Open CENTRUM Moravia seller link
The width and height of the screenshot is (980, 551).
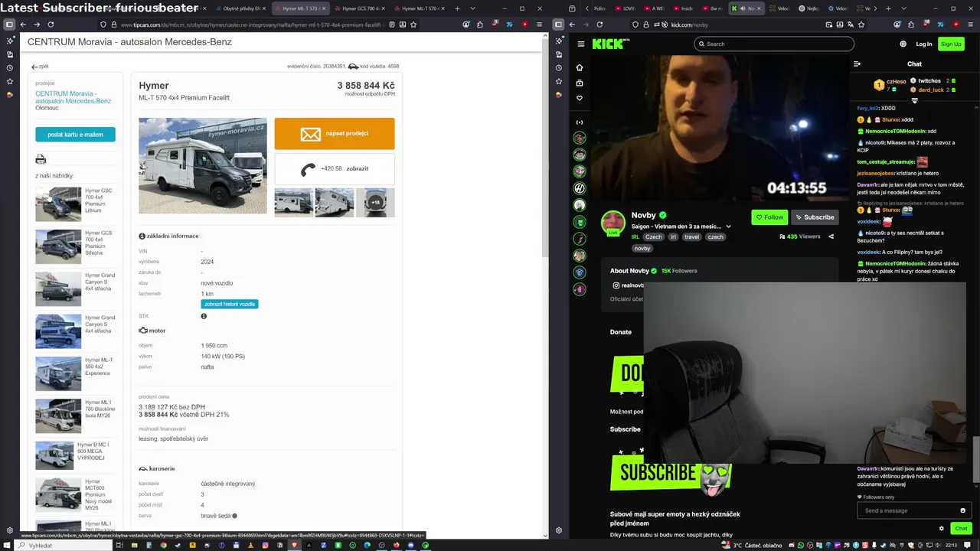73,97
